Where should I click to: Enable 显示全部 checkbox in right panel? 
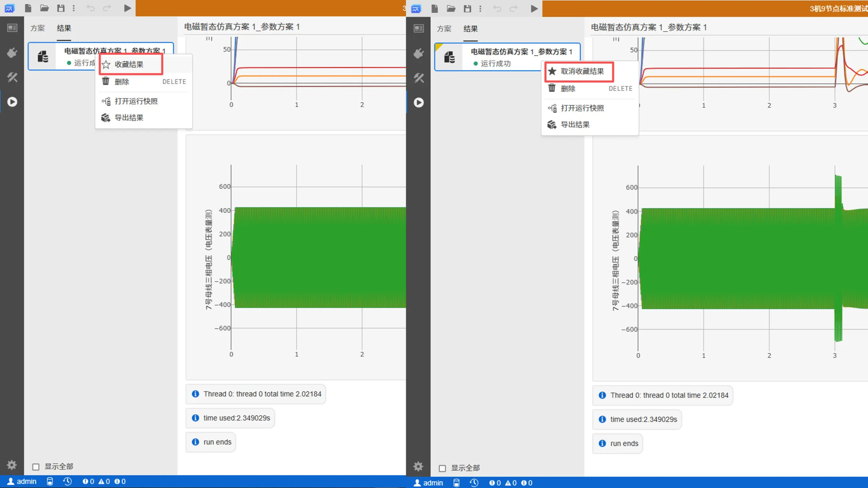pyautogui.click(x=442, y=468)
